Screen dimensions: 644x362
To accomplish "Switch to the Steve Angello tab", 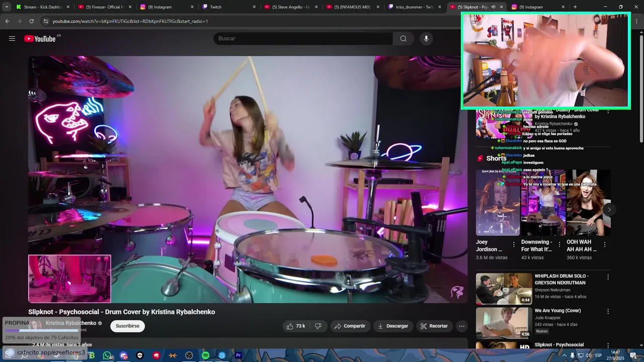I will tap(292, 7).
